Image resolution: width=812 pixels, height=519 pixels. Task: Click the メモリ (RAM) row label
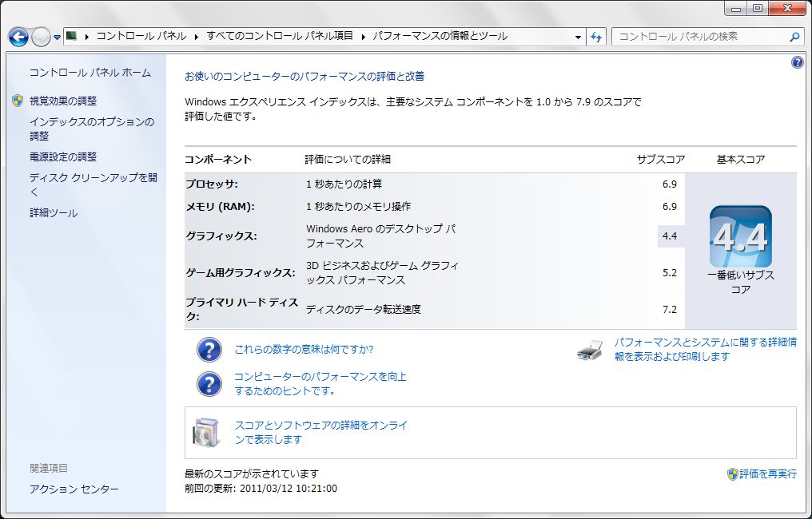(220, 207)
